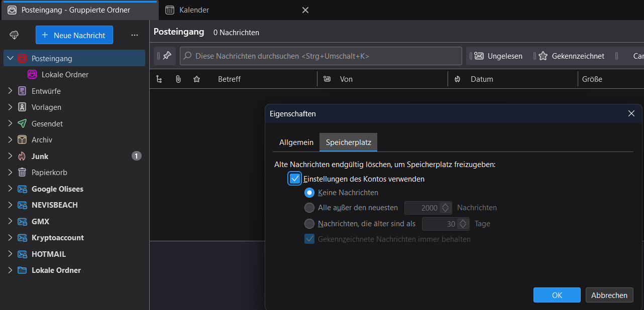This screenshot has height=310, width=644.
Task: Open the Kalender tab
Action: (194, 10)
